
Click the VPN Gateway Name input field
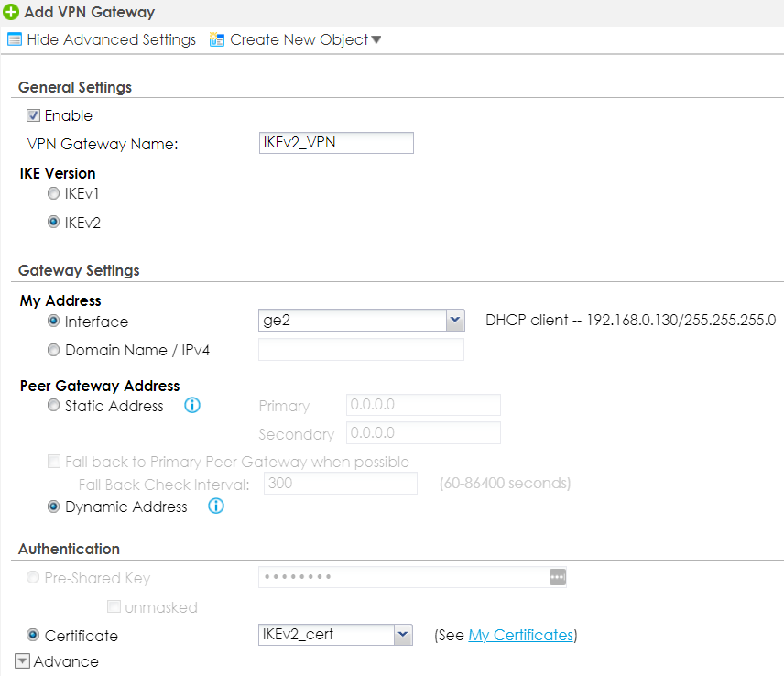[335, 142]
